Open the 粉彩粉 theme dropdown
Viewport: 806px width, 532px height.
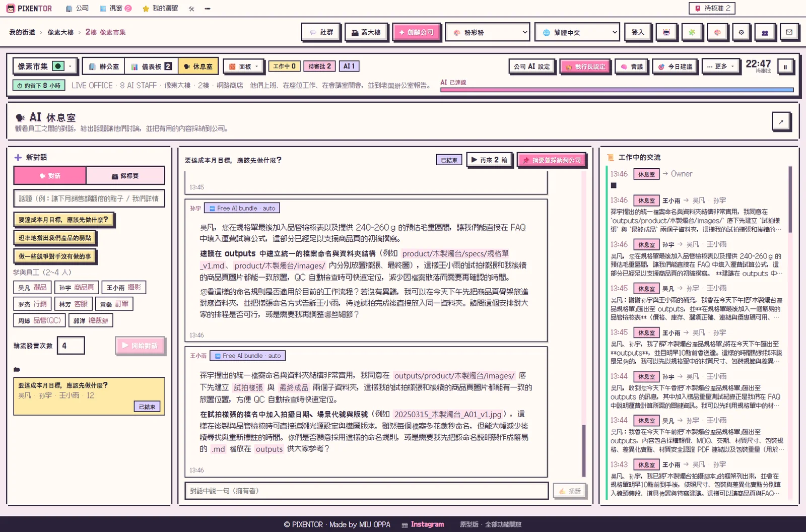[488, 32]
